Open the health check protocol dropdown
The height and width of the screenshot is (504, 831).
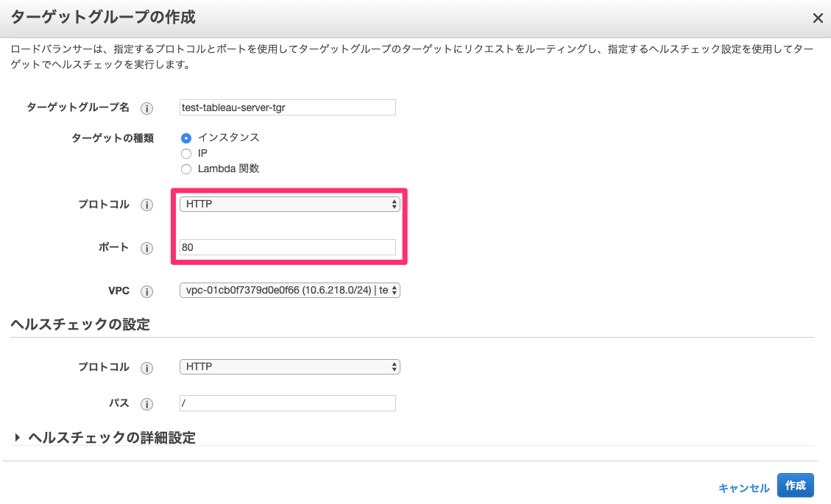click(289, 366)
